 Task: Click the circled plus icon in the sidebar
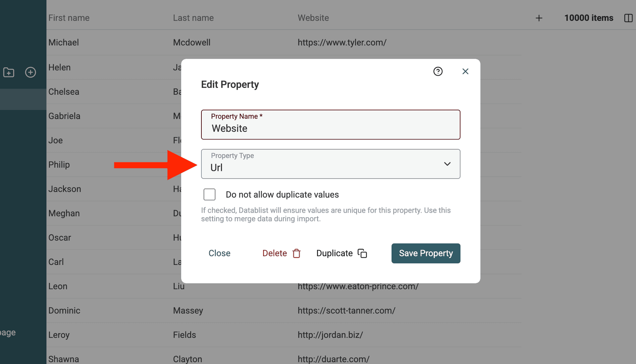(30, 72)
